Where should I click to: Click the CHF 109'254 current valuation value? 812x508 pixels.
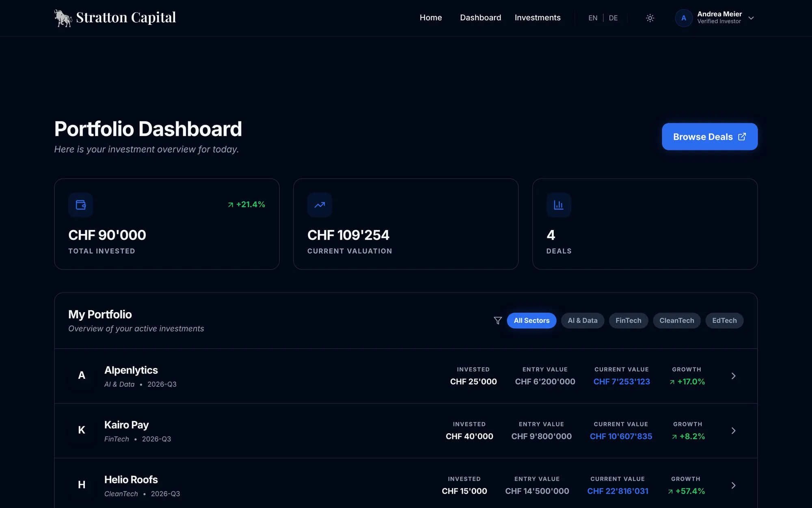click(348, 235)
